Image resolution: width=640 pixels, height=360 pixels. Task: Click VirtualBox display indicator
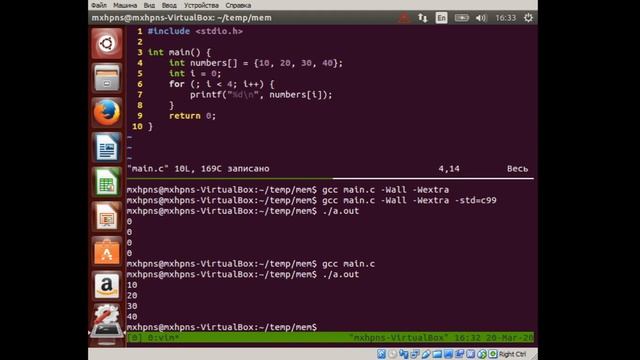coord(448,354)
